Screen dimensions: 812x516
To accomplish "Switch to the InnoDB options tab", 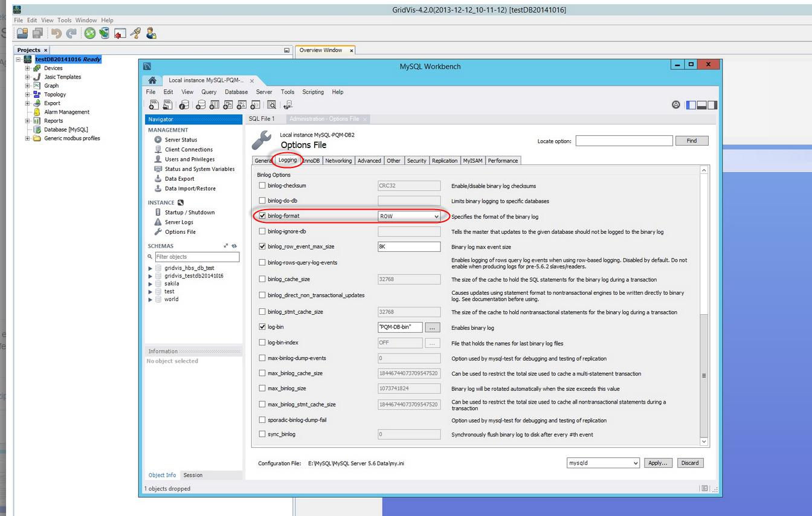I will point(311,161).
